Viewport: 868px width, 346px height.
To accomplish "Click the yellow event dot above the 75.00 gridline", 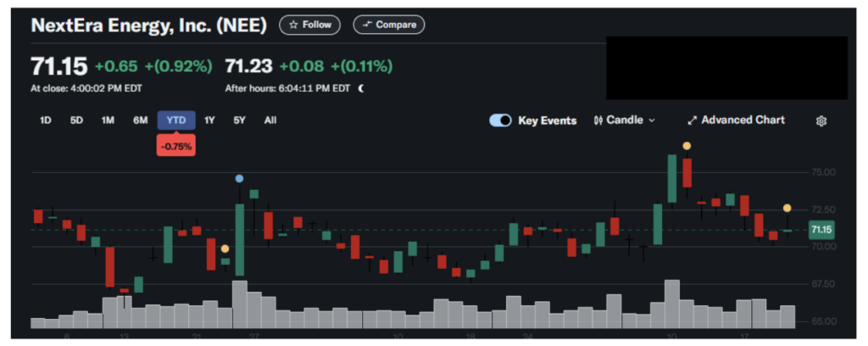I will [687, 146].
